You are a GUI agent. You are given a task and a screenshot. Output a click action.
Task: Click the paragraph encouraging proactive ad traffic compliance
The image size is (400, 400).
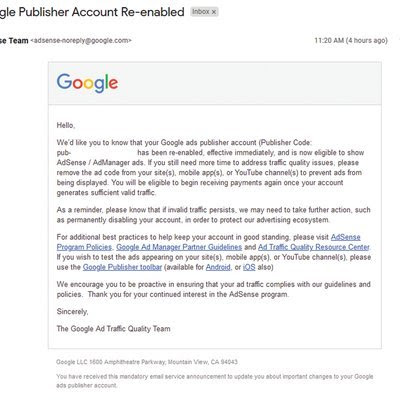click(213, 289)
